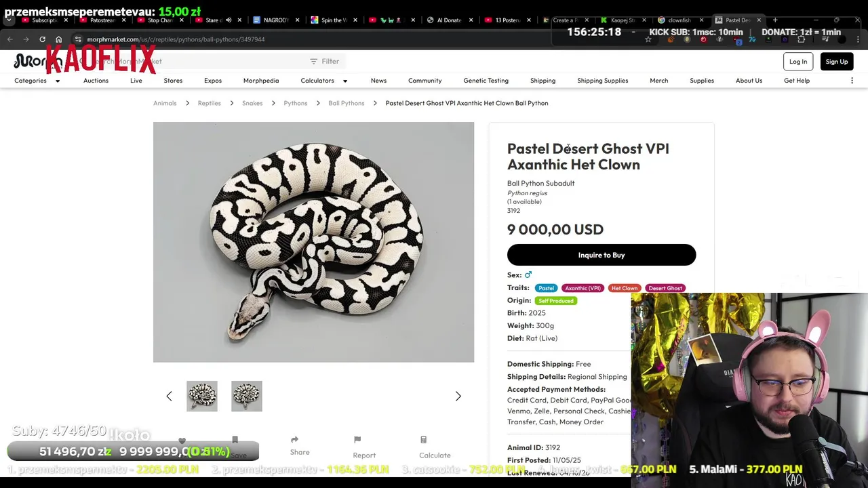Switch to the 13 Posteru browser tab
The image size is (868, 488).
[507, 20]
